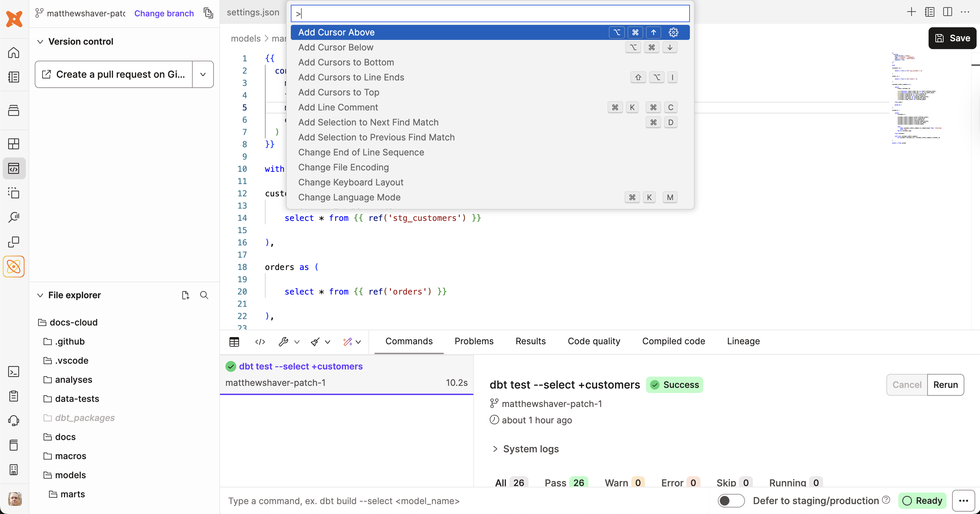The height and width of the screenshot is (514, 980).
Task: Open the dropdown next to Create a pull request
Action: [203, 74]
